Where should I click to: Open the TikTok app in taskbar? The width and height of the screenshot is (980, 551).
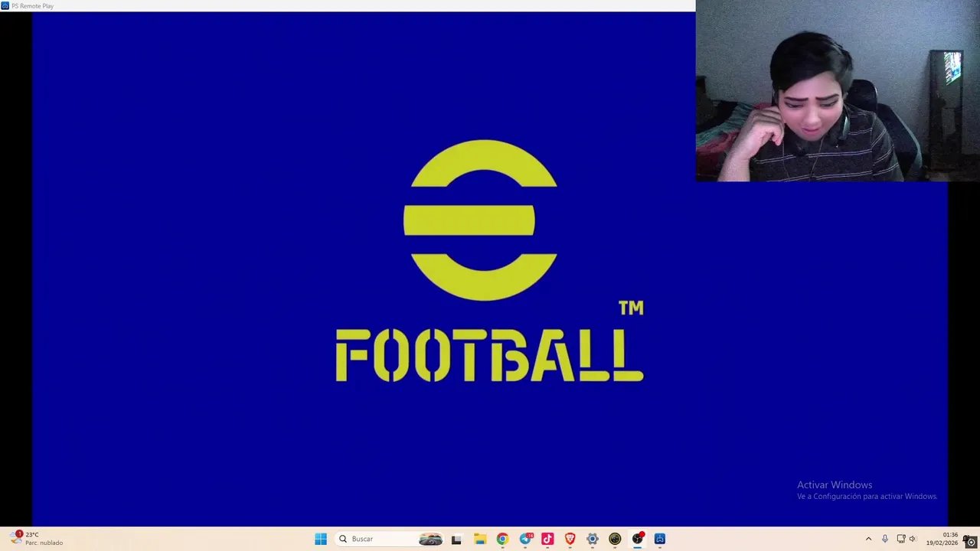(x=547, y=539)
